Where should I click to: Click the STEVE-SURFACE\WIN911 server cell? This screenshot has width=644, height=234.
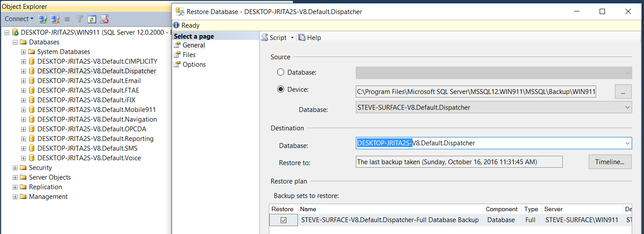coord(582,220)
